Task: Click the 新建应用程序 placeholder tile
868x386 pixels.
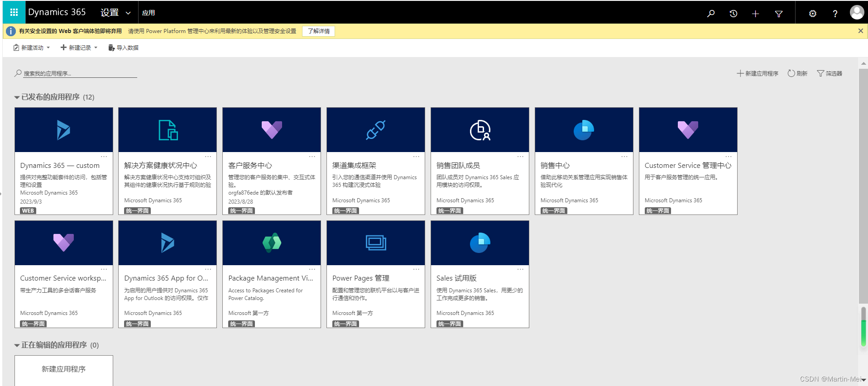Action: (64, 371)
